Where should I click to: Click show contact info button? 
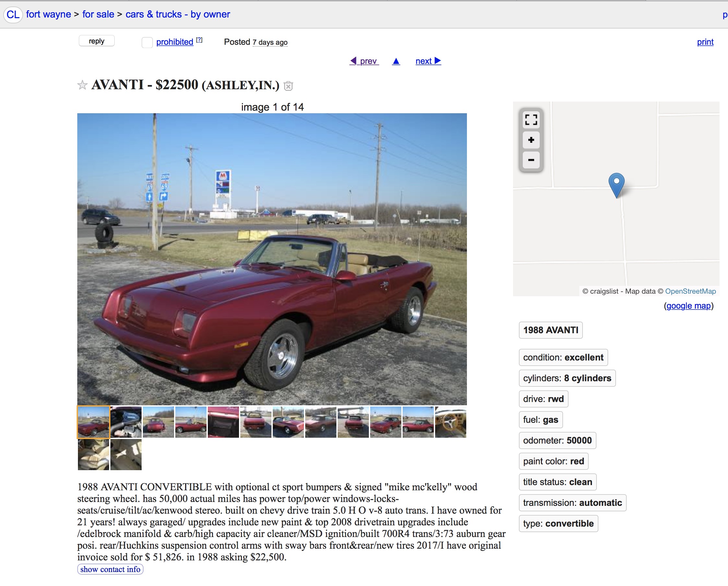(110, 569)
